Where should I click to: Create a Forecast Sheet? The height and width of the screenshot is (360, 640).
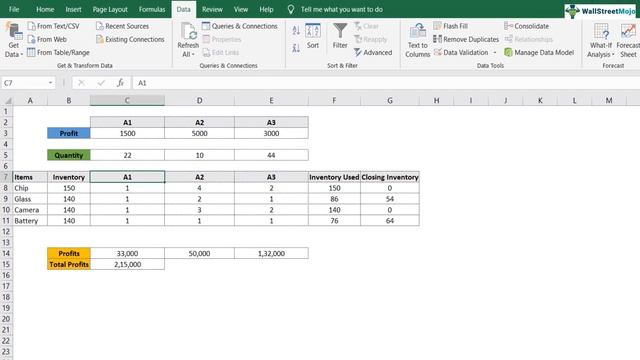pyautogui.click(x=628, y=40)
